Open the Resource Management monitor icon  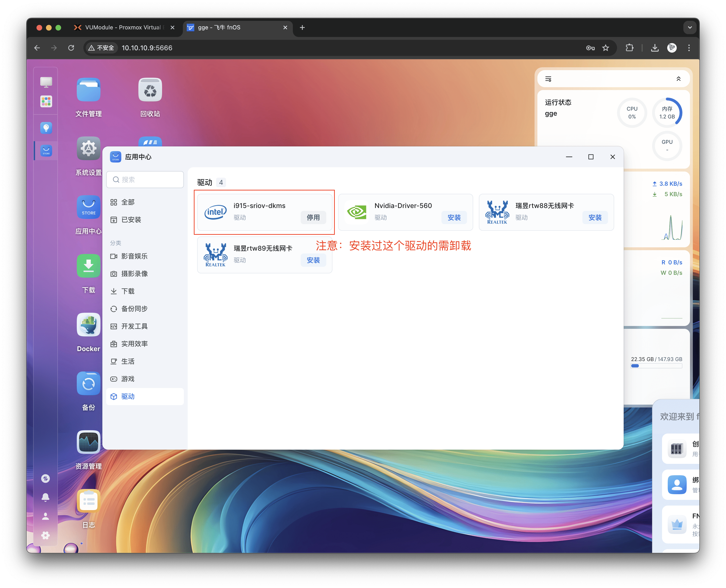pyautogui.click(x=88, y=442)
